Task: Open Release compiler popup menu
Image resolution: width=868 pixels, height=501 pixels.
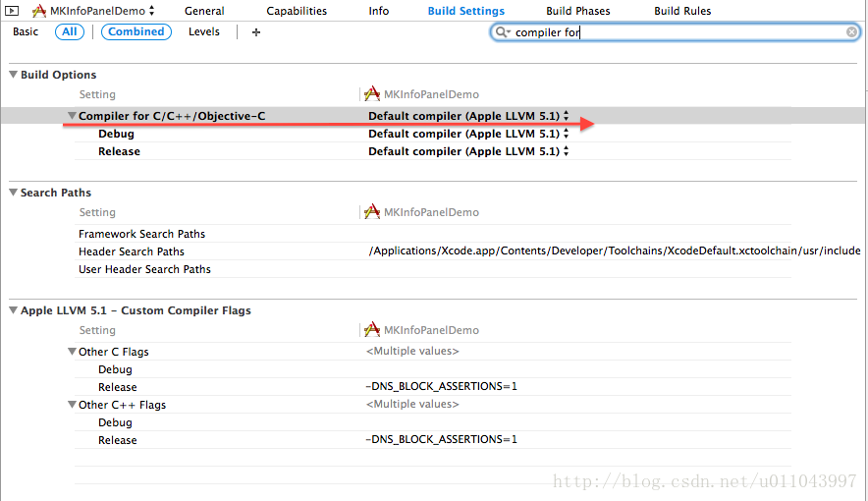Action: tap(468, 151)
